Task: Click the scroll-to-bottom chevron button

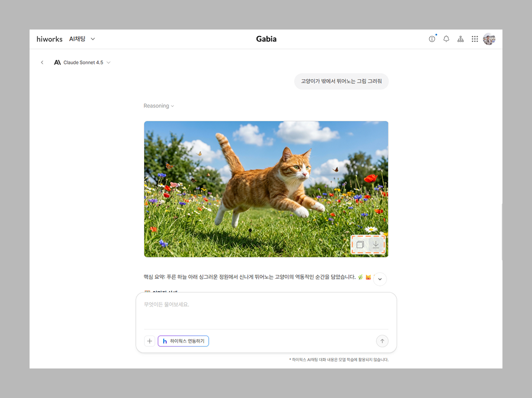Action: 380,279
